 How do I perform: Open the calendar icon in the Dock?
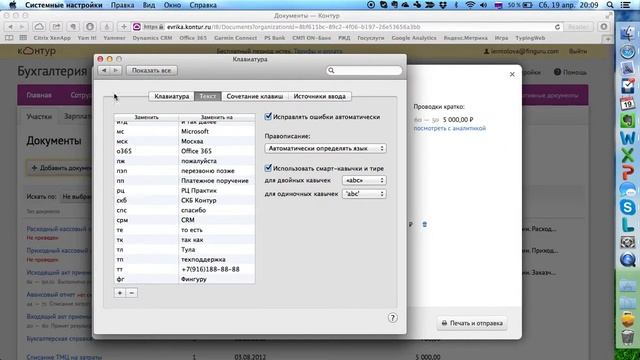627,103
